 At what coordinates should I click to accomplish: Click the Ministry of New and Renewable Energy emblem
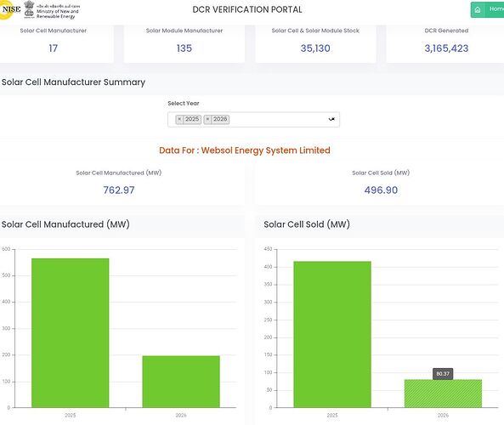(x=29, y=9)
